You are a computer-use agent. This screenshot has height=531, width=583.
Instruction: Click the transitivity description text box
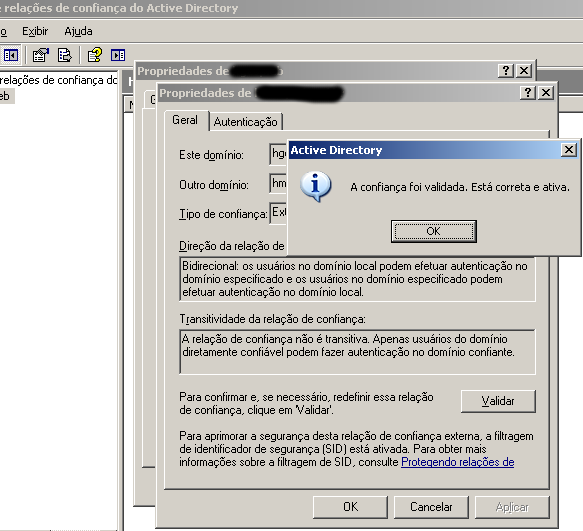(357, 352)
